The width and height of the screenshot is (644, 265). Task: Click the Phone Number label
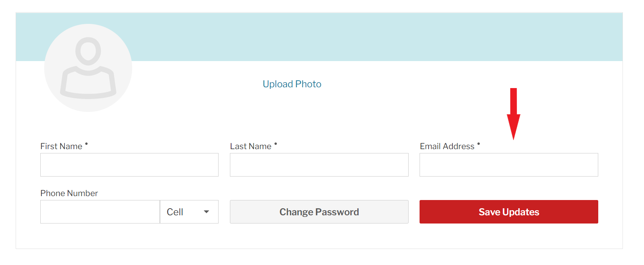[x=69, y=193]
